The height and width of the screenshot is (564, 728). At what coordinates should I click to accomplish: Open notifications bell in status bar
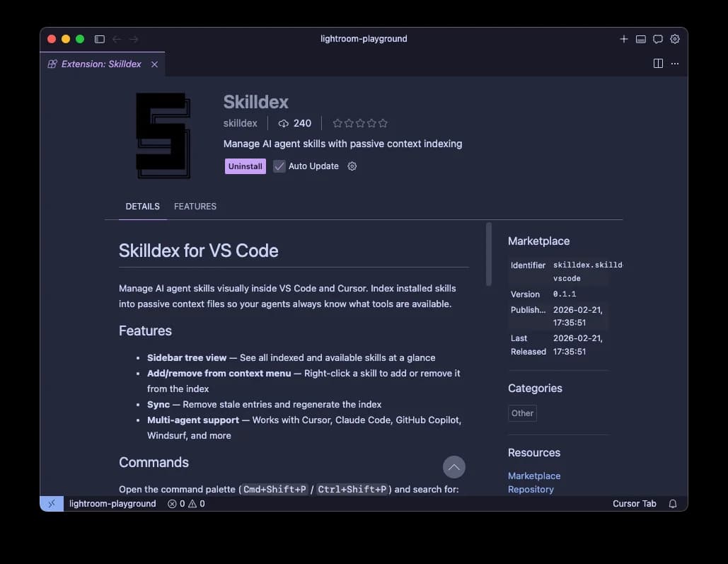[x=673, y=504]
